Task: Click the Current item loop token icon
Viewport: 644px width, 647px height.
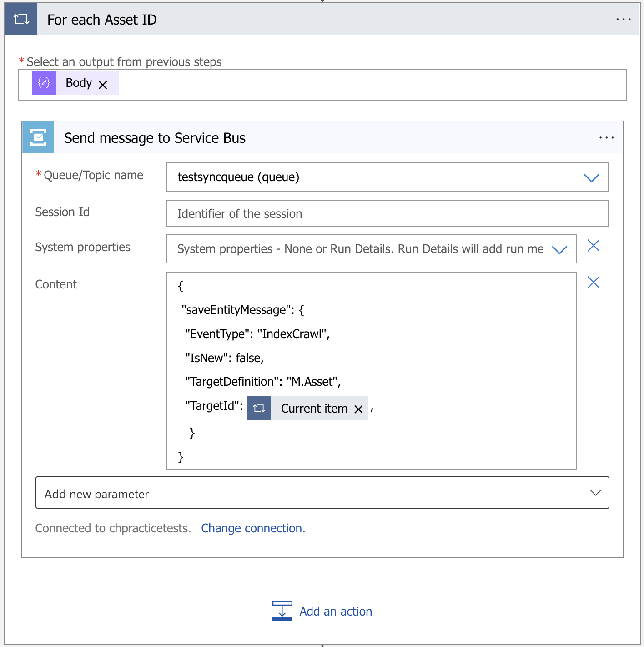Action: [x=259, y=408]
